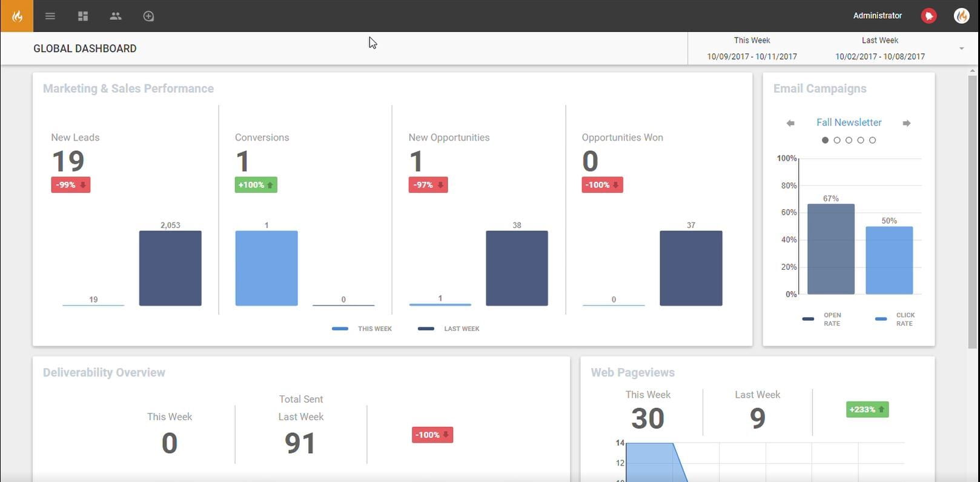Click the 38 last week opportunities bar
The width and height of the screenshot is (980, 482).
(x=517, y=268)
